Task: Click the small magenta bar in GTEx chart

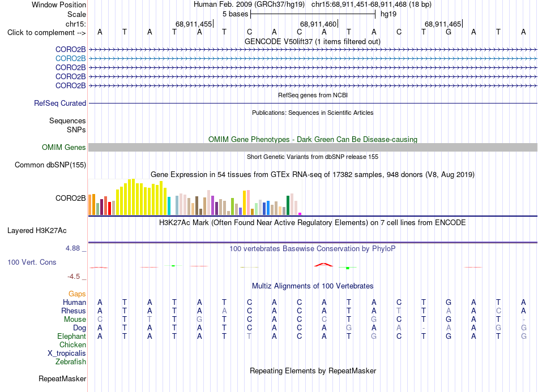Action: pos(300,214)
